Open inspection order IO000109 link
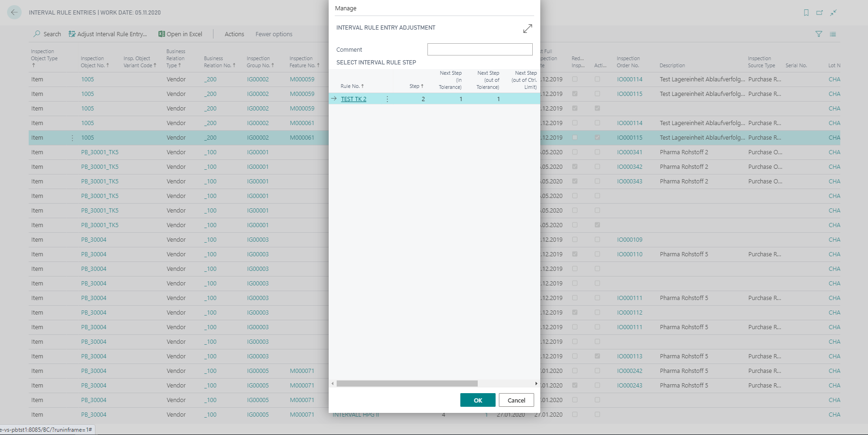The height and width of the screenshot is (435, 868). (630, 240)
